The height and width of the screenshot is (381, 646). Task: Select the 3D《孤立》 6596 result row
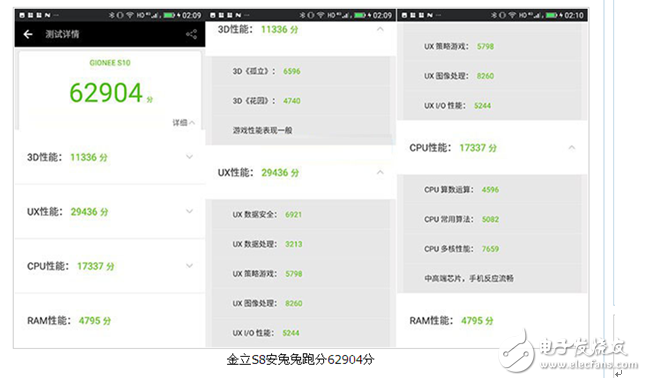pyautogui.click(x=301, y=71)
